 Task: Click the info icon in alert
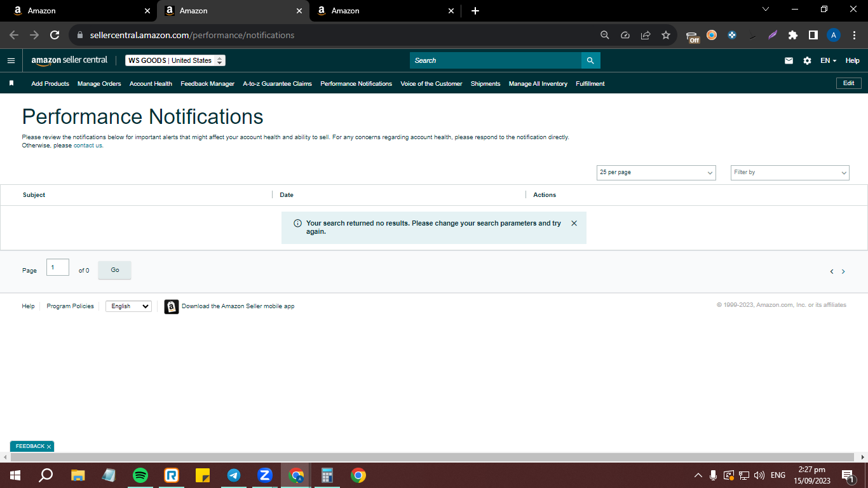(297, 224)
